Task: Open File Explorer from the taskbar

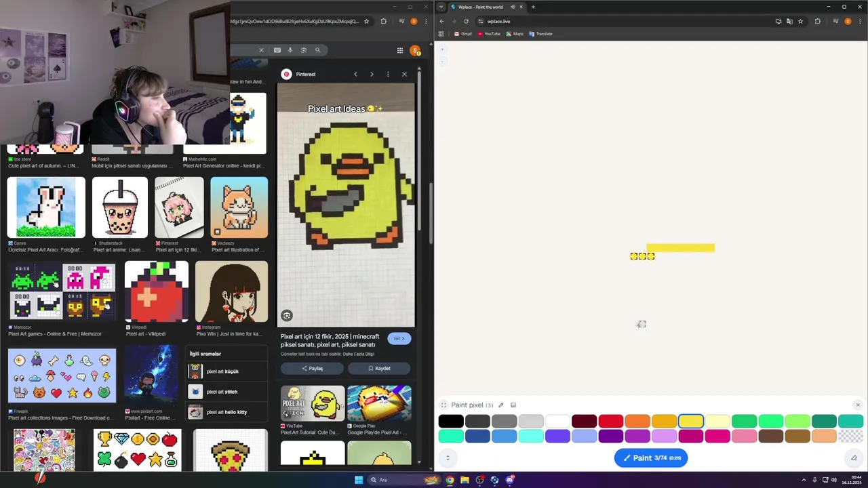Action: 465,480
